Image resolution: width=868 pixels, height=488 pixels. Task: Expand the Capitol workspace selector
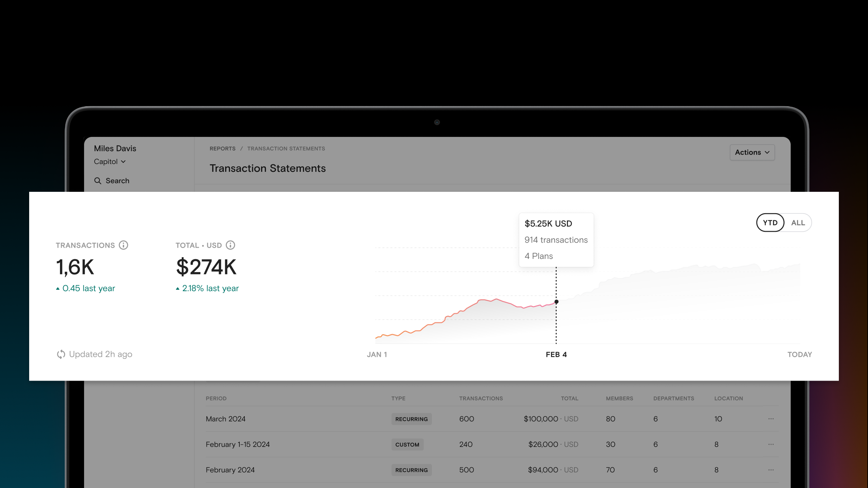pyautogui.click(x=110, y=162)
